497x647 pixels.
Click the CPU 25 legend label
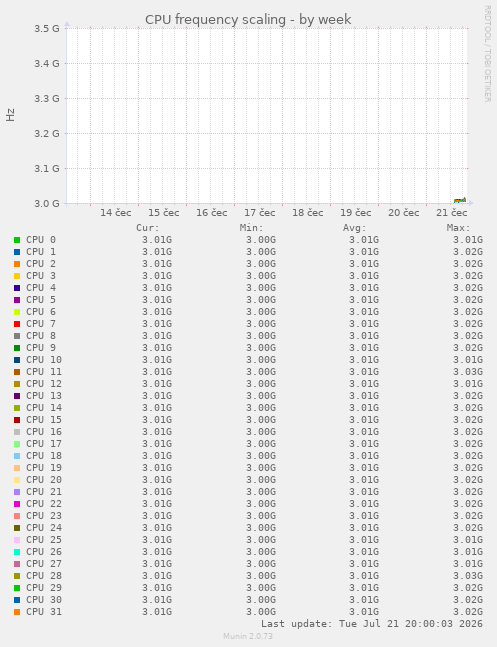tap(44, 540)
